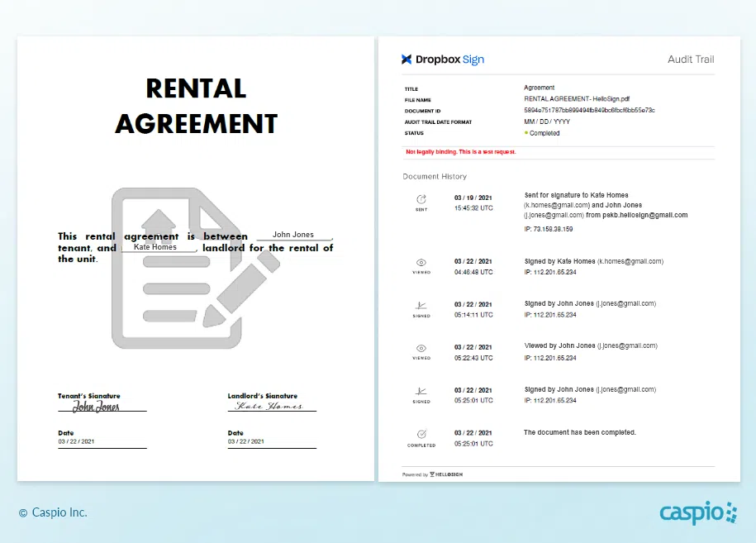This screenshot has width=756, height=543.
Task: Select the John Jones tenant name field
Action: coord(293,236)
